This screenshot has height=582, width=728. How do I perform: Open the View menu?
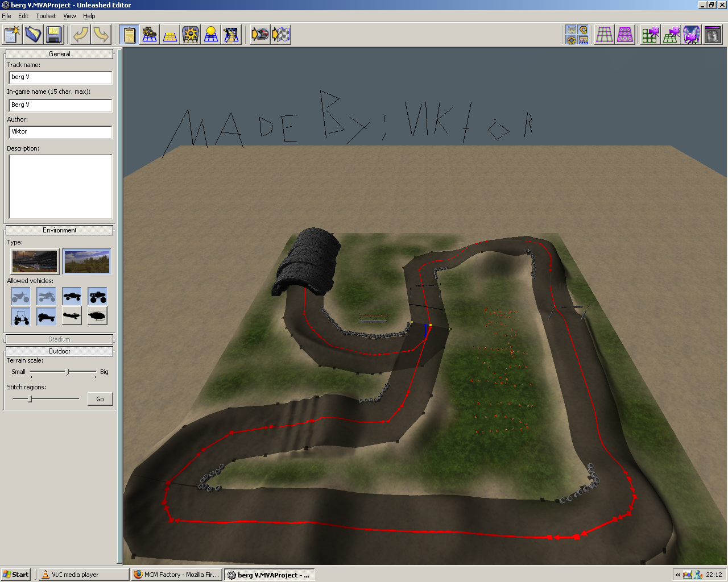69,16
